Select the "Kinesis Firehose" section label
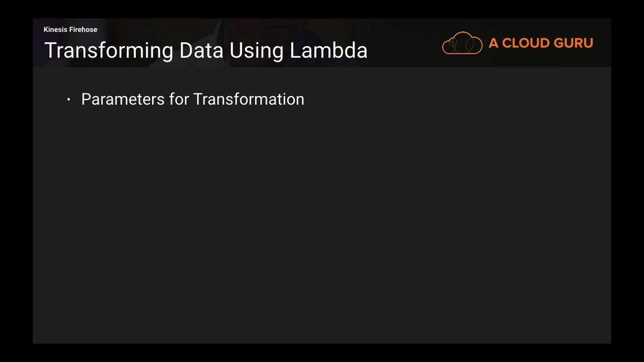 coord(70,30)
